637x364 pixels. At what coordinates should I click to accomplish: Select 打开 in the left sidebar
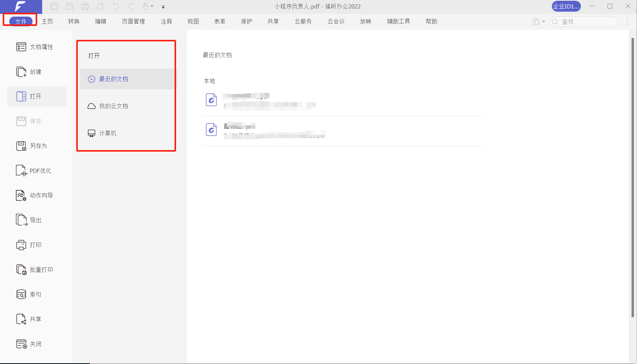coord(37,96)
